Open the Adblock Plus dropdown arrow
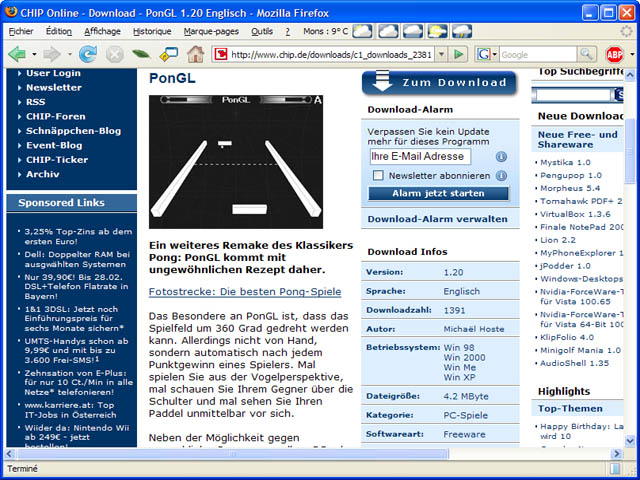Image resolution: width=640 pixels, height=480 pixels. 633,54
